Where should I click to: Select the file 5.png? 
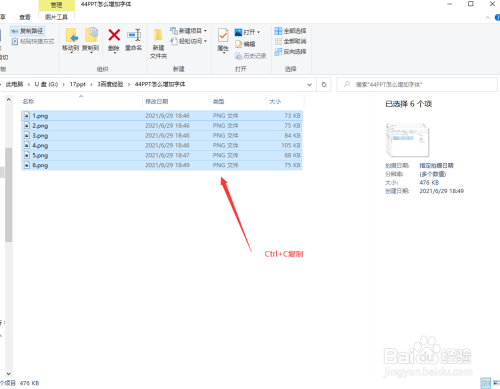[x=162, y=155]
